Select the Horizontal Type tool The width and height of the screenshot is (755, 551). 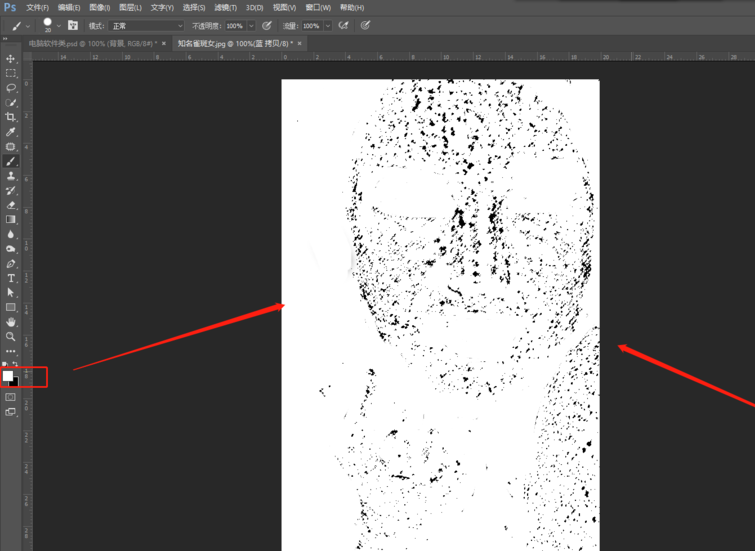(11, 278)
